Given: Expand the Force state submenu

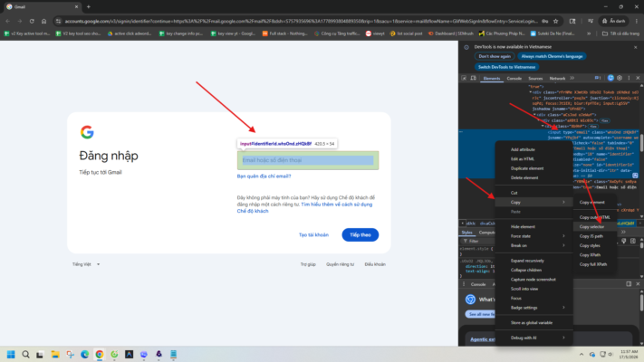Looking at the screenshot, I should point(563,236).
